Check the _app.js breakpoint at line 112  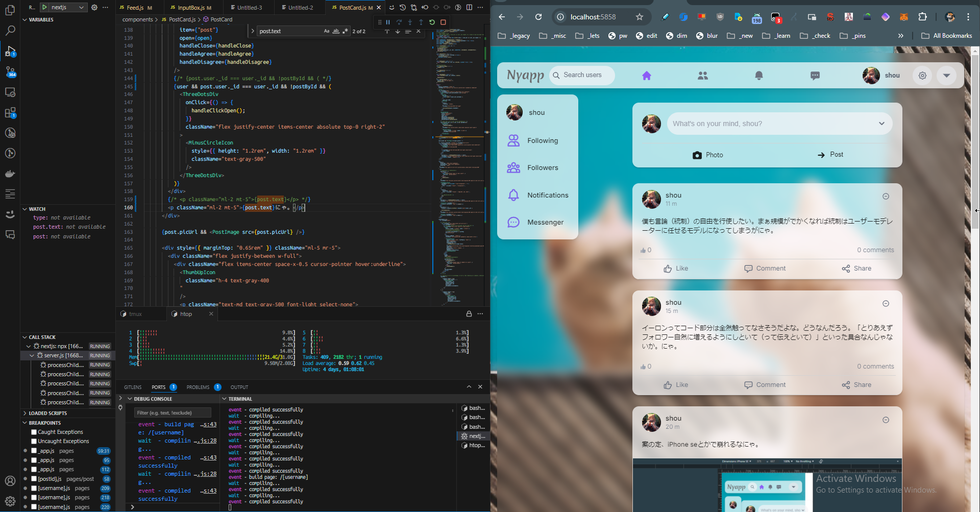[34, 469]
